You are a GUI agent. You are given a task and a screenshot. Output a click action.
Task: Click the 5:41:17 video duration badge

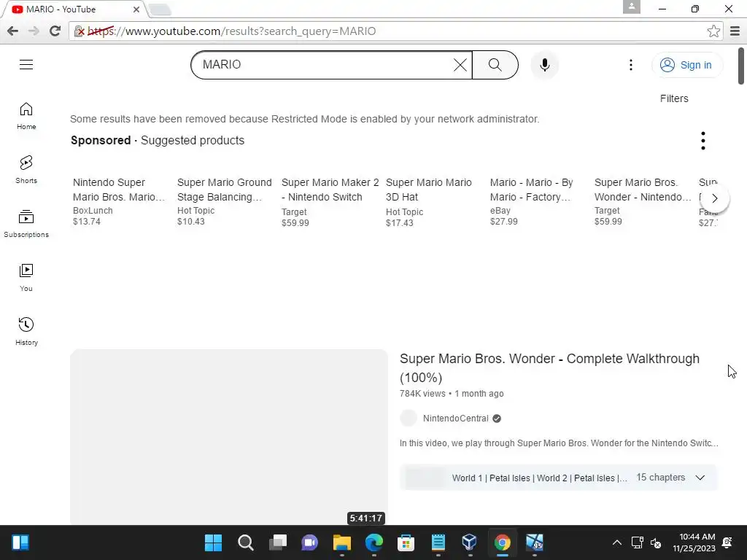tap(366, 518)
